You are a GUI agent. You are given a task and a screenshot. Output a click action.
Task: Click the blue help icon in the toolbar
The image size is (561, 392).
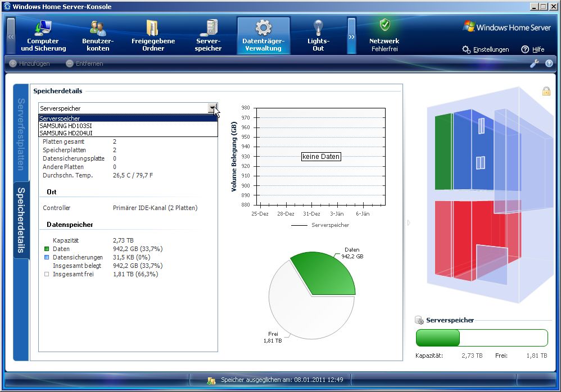tap(549, 63)
